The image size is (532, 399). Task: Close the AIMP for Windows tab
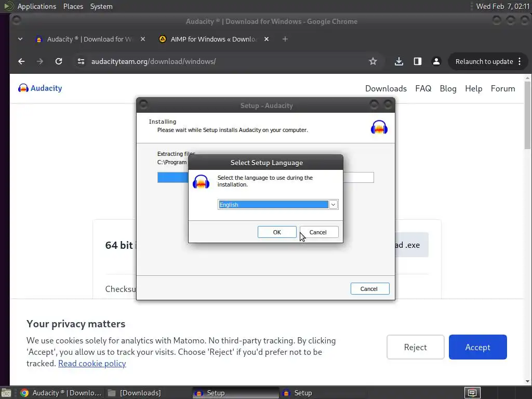(267, 39)
